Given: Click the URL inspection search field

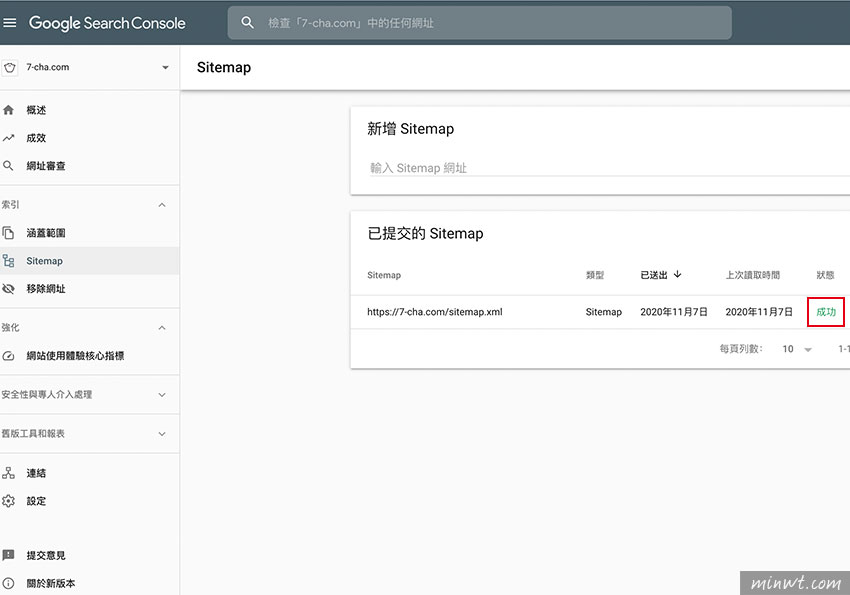Looking at the screenshot, I should [x=480, y=23].
